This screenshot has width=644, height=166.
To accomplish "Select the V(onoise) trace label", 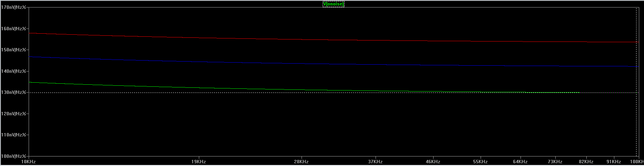I will click(333, 4).
